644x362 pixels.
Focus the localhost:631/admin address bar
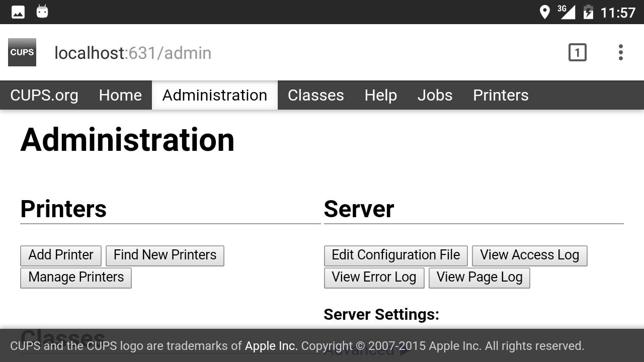pos(133,53)
